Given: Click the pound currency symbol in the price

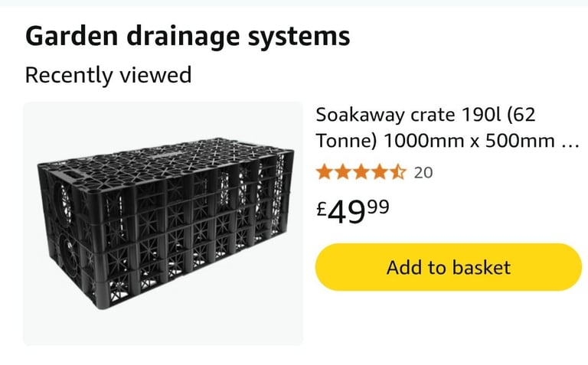Looking at the screenshot, I should click(322, 209).
